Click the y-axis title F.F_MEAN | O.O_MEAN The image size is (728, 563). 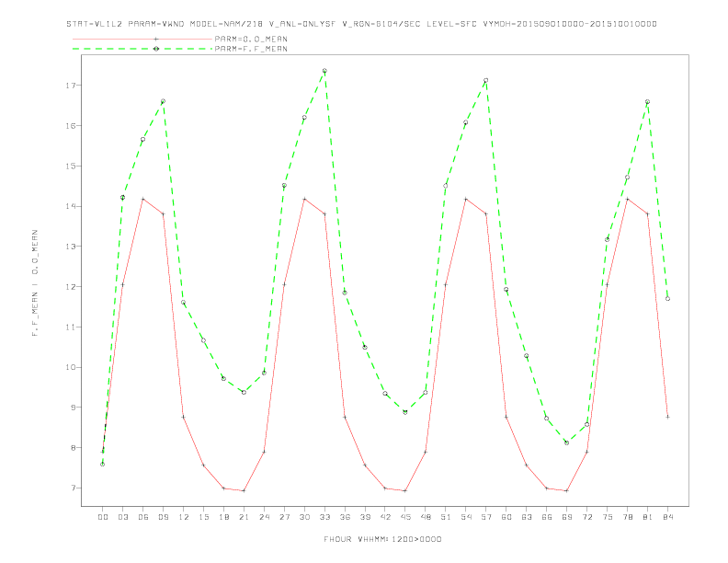pyautogui.click(x=35, y=283)
